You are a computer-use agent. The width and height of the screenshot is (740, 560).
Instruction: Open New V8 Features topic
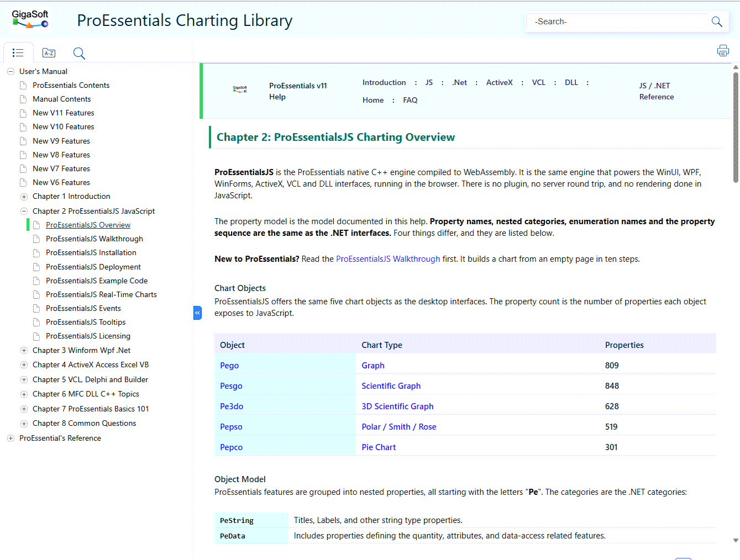tap(61, 155)
